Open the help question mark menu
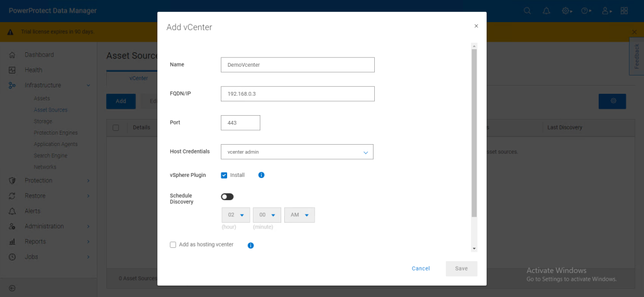Screen dimensions: 644x297 (x=586, y=11)
